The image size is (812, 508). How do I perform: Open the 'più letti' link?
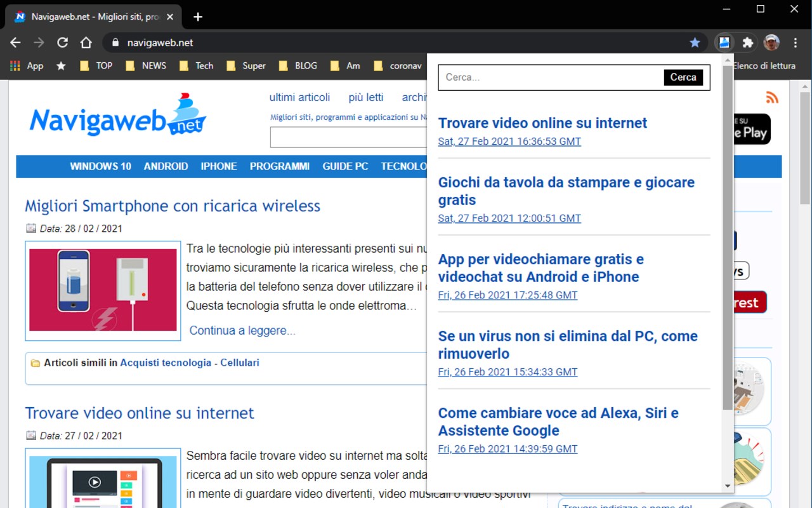click(366, 97)
